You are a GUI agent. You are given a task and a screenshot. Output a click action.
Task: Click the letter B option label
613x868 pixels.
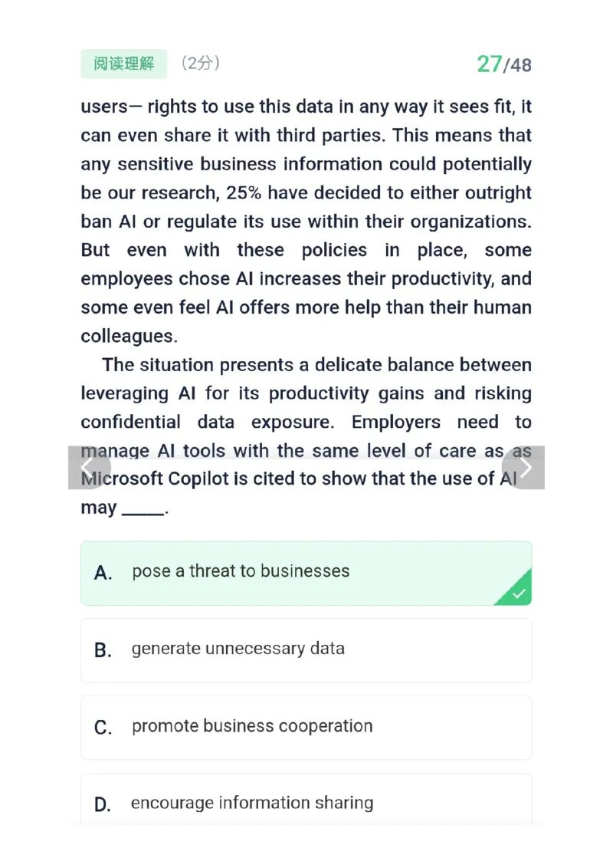pyautogui.click(x=103, y=650)
